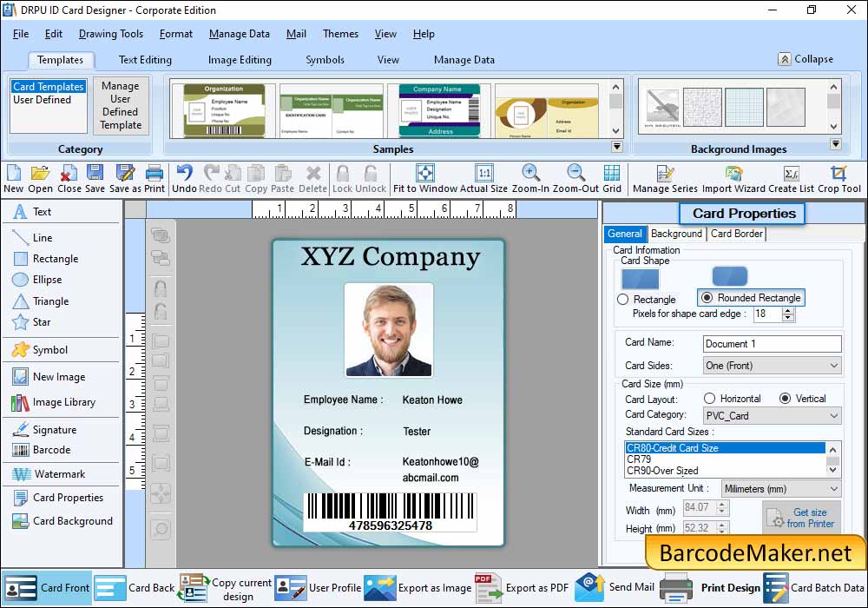Select Rectangle card shape radio
The width and height of the screenshot is (868, 608).
(622, 300)
